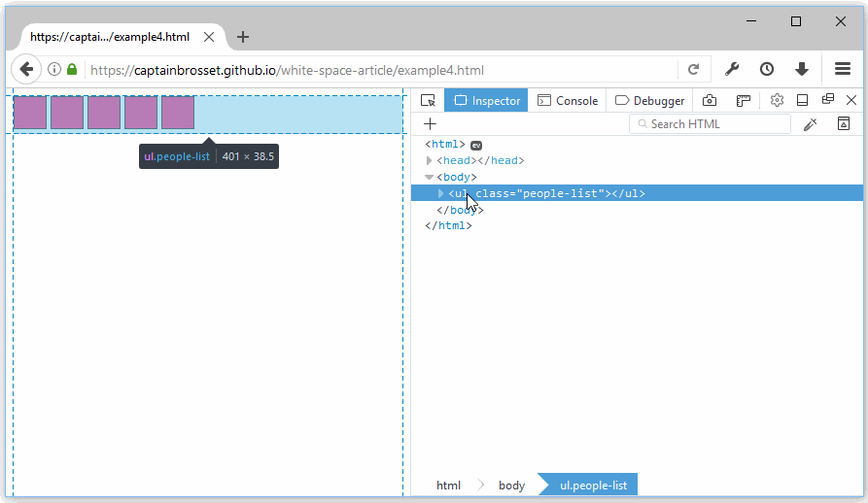The height and width of the screenshot is (503, 868).
Task: Collapse the body element node
Action: point(430,178)
